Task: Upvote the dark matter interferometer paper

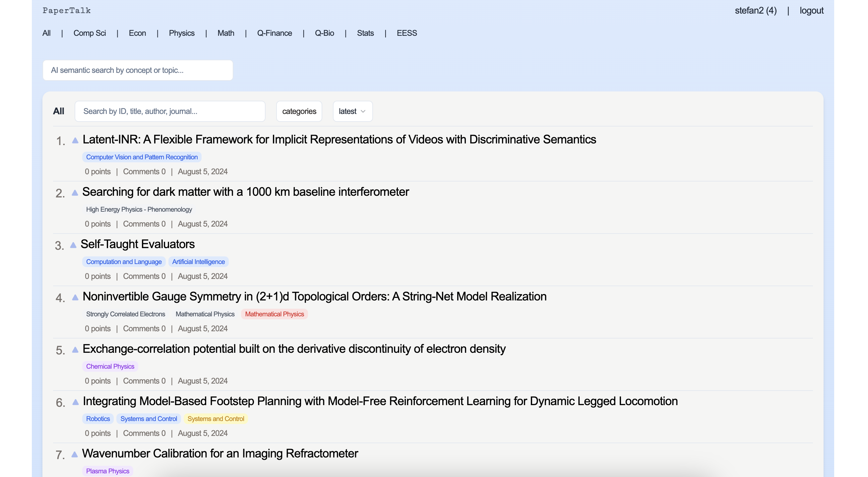Action: tap(75, 192)
